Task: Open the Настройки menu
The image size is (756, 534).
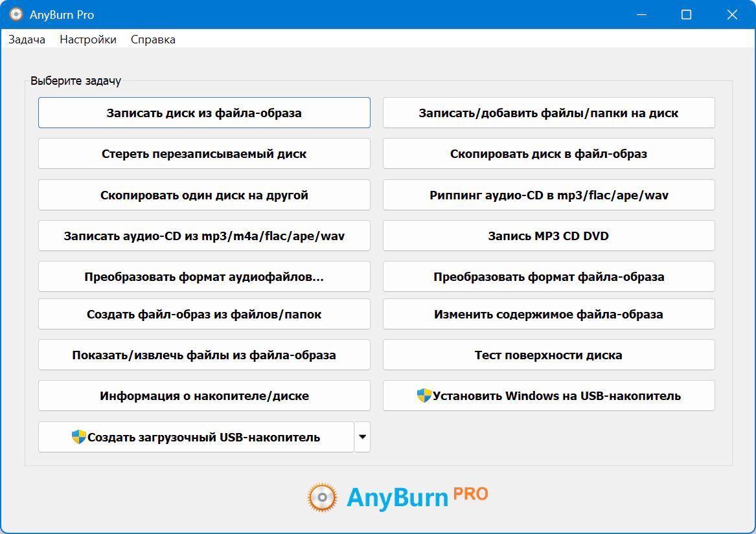Action: tap(88, 39)
